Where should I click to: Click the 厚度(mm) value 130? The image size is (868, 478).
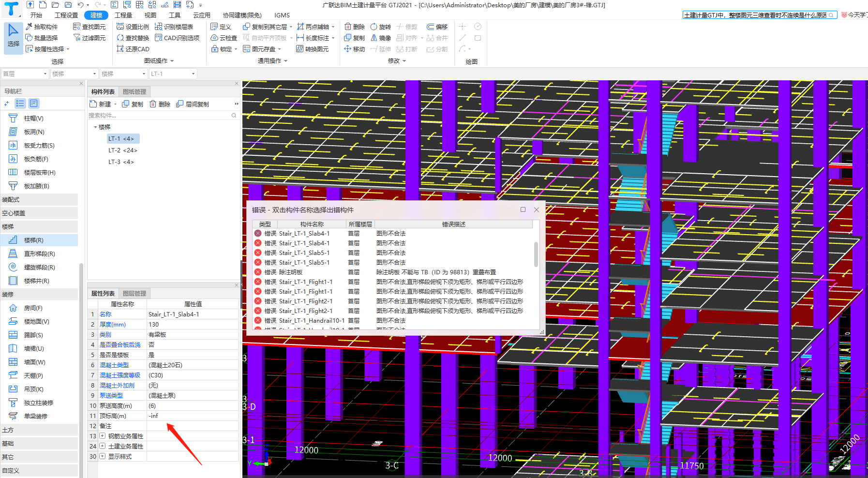[x=193, y=324]
